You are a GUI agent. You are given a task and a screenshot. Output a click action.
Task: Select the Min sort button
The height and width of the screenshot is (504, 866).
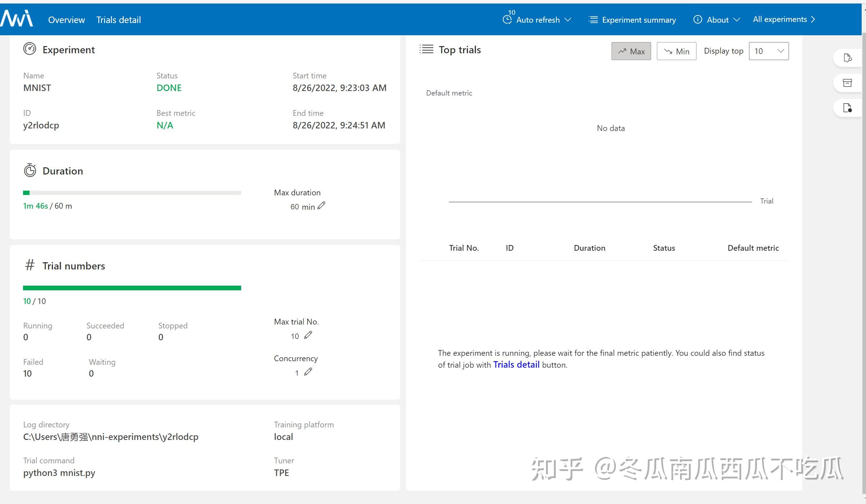676,51
